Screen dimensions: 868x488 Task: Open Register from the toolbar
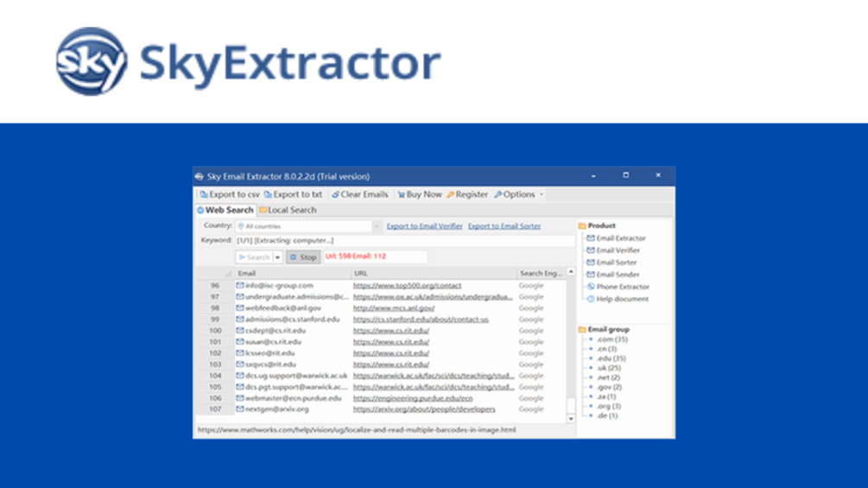pyautogui.click(x=467, y=194)
